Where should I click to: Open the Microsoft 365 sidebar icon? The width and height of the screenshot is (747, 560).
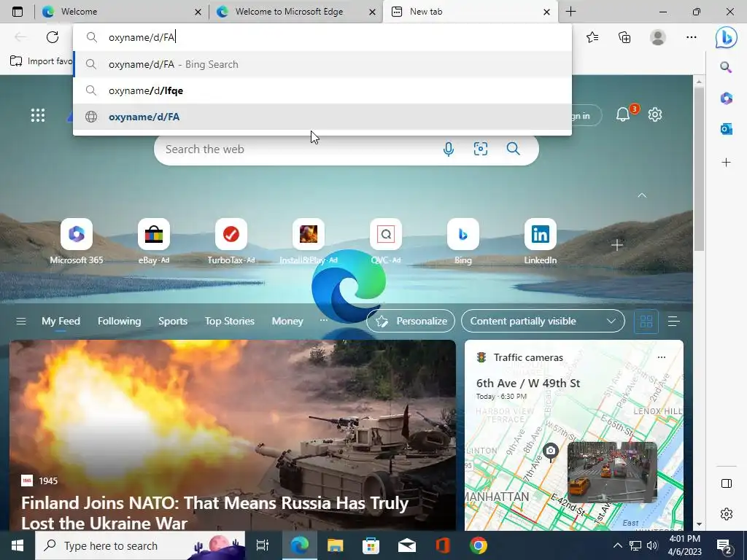click(726, 98)
